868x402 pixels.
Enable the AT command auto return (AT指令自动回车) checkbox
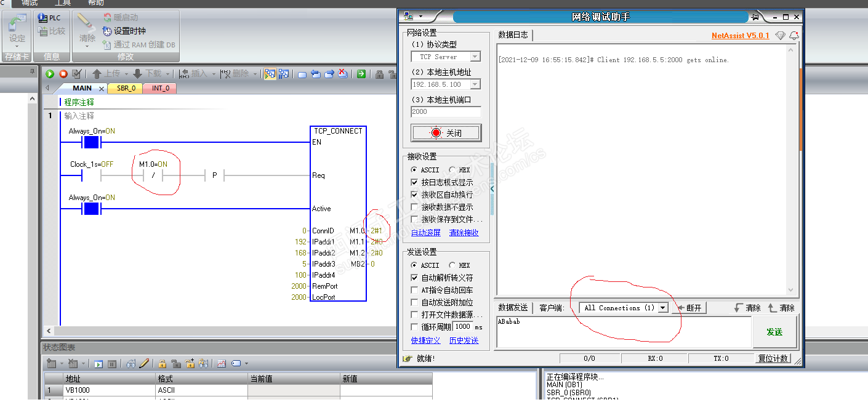(415, 290)
